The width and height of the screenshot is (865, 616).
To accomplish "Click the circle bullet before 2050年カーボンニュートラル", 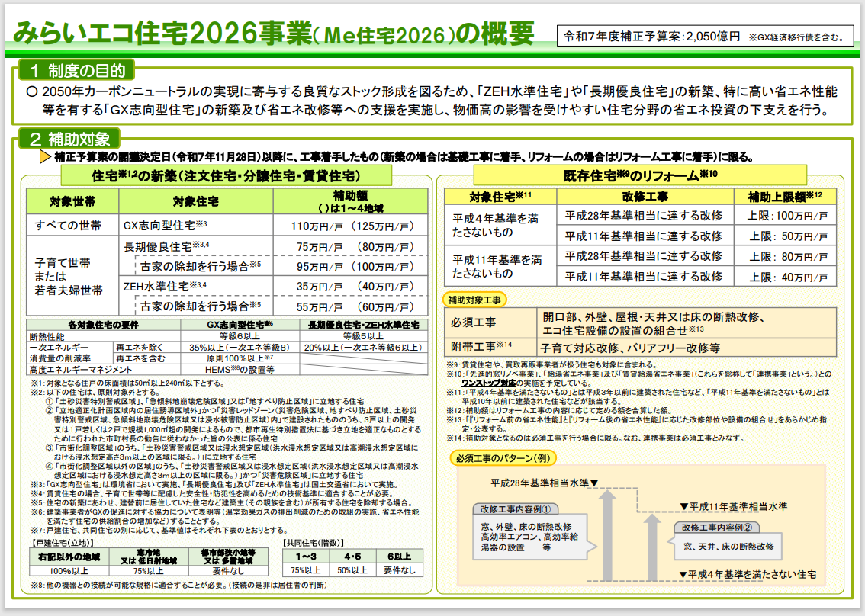I will tap(31, 91).
